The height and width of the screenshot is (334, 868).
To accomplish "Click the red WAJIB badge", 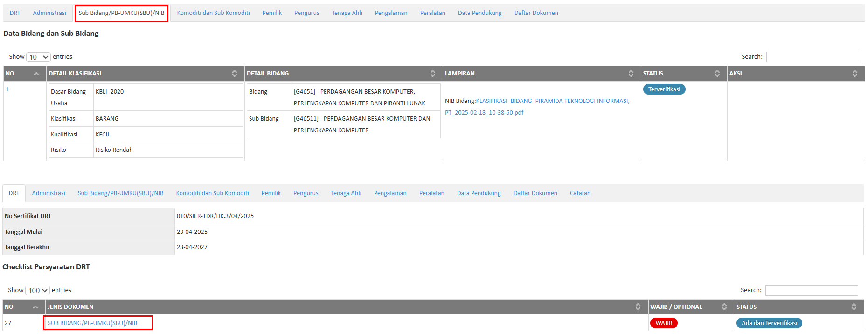I will (x=663, y=323).
